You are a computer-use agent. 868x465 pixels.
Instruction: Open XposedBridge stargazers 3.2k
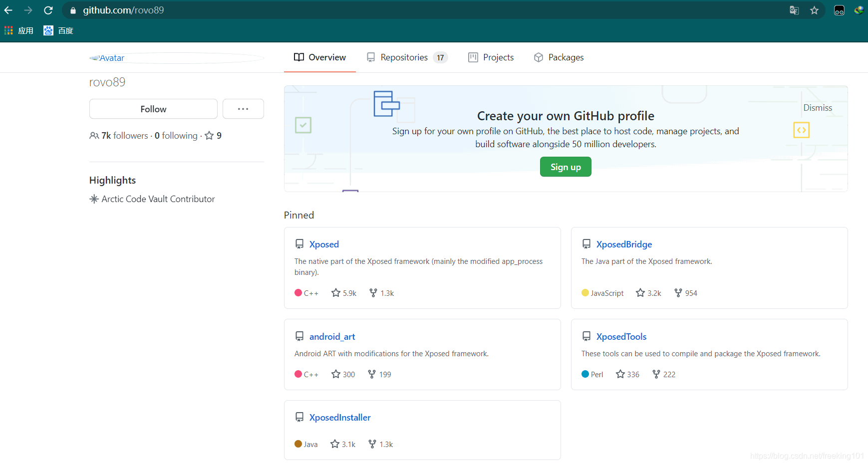point(648,293)
